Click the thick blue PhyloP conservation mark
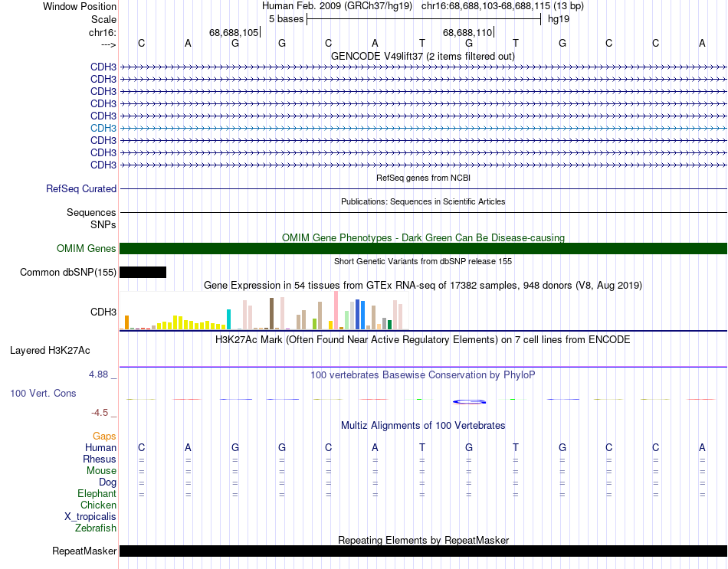728x569 pixels. pos(469,402)
